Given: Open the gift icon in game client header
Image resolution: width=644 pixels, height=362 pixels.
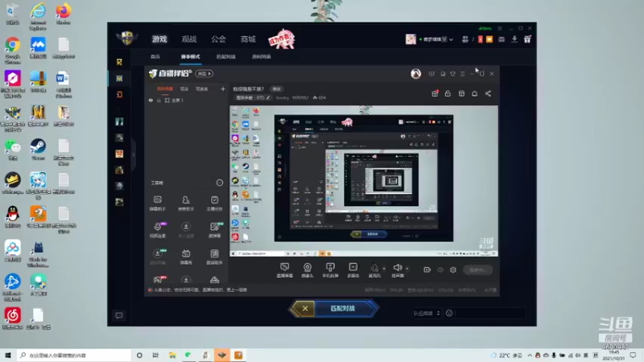Looking at the screenshot, I should (x=527, y=39).
